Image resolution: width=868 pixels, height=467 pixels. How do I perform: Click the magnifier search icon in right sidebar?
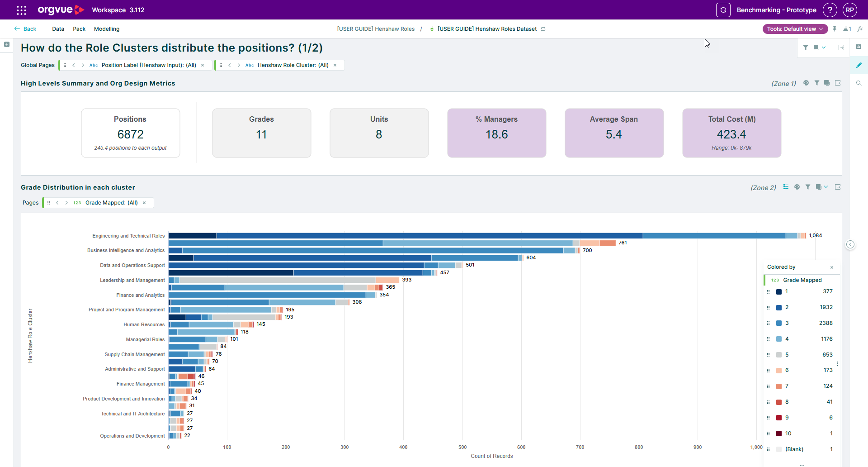click(x=859, y=83)
